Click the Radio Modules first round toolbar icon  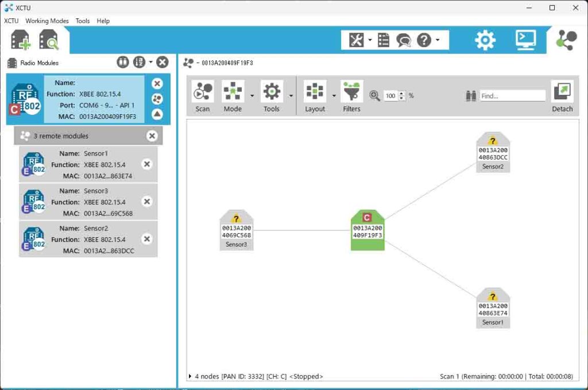tap(123, 62)
